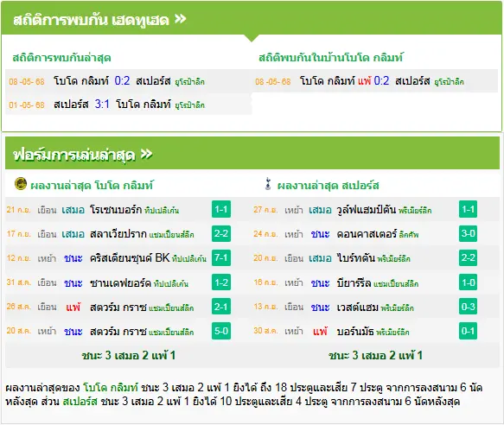Viewport: 504px width, 425px height.
Task: Click the arrows icon beside ฟอร์มการเล่นล่าสุด
Action: 146,155
